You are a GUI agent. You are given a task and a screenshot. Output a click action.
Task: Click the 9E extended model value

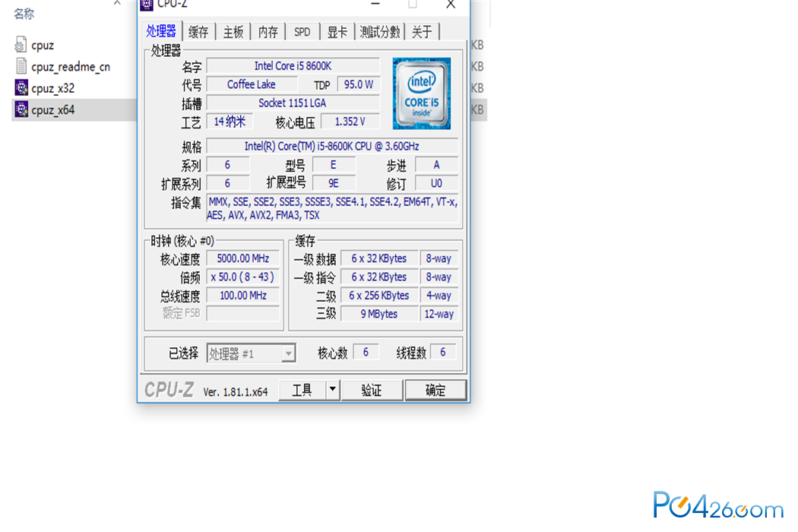click(334, 183)
